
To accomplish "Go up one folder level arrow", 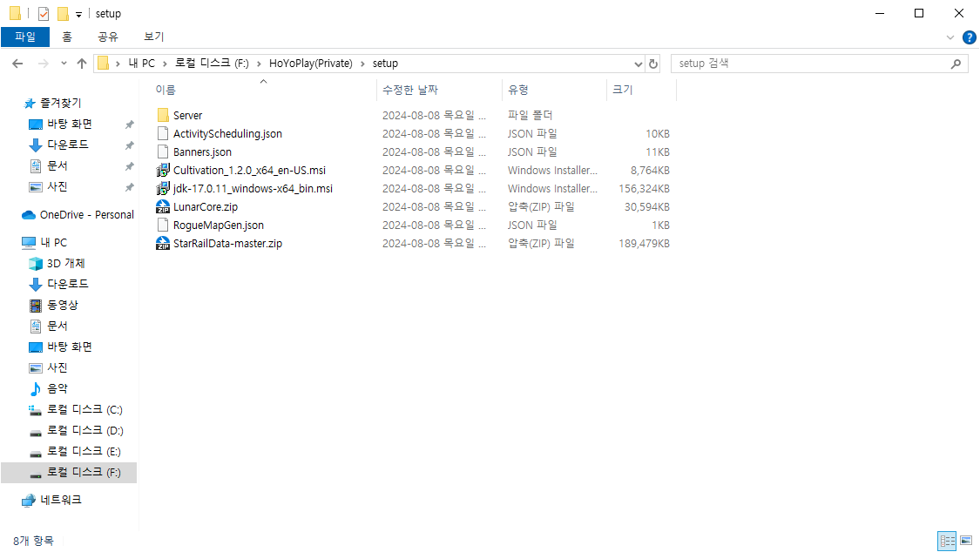I will (x=82, y=63).
